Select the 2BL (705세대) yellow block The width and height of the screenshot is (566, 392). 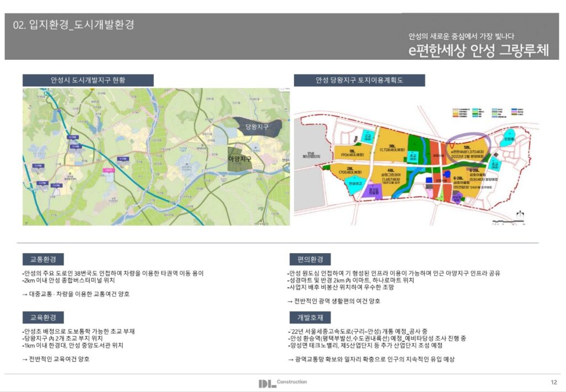349,171
